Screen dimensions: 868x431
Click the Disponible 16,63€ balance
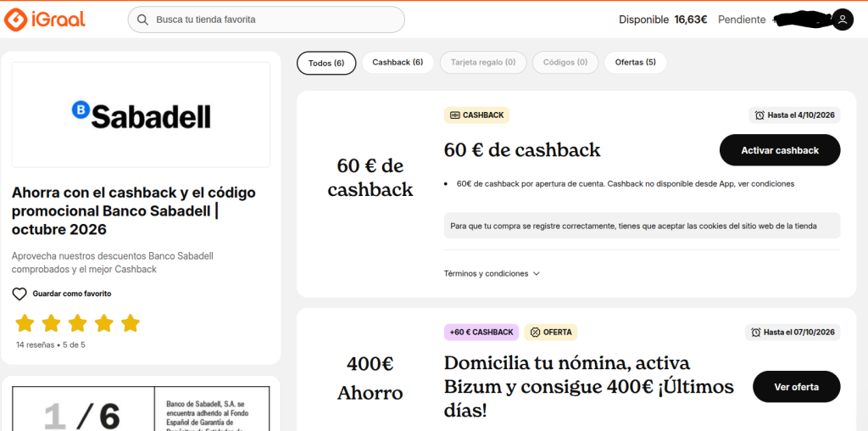click(x=663, y=20)
